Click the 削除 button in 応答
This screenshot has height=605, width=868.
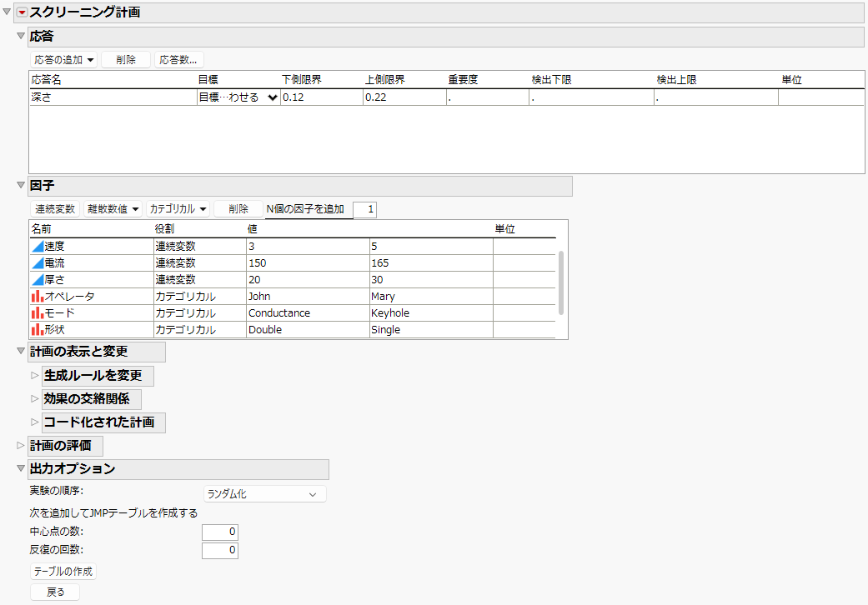pyautogui.click(x=126, y=60)
